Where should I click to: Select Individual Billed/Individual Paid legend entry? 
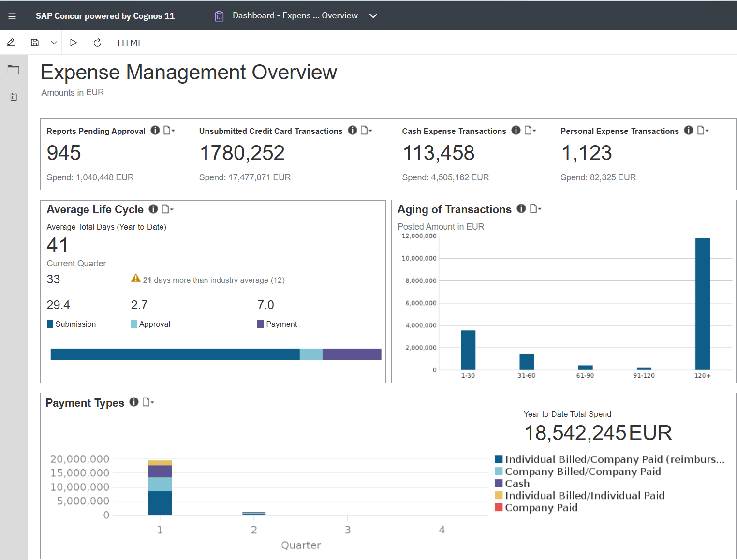click(580, 496)
